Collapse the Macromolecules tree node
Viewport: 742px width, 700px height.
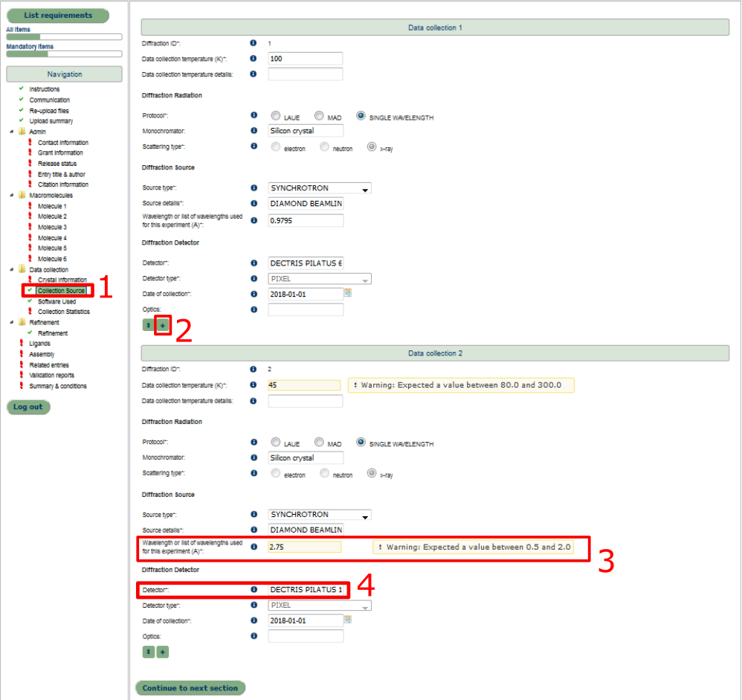12,196
